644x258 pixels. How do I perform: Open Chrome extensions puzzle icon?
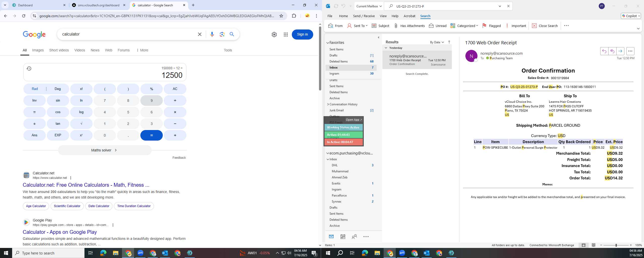tap(294, 16)
